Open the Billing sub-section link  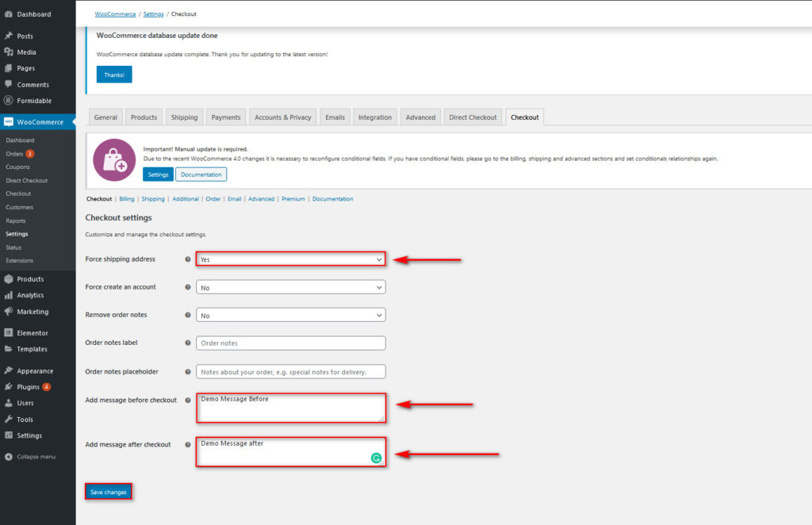[127, 199]
